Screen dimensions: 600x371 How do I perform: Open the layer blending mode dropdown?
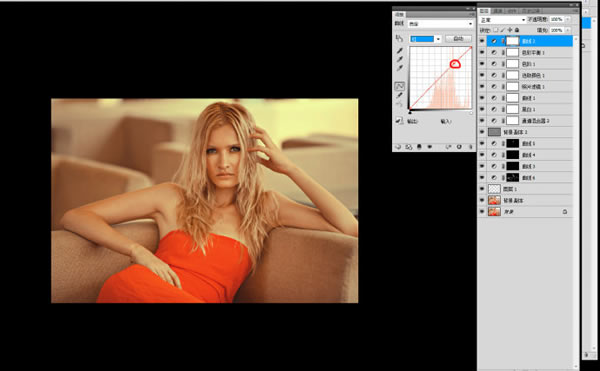tap(502, 20)
